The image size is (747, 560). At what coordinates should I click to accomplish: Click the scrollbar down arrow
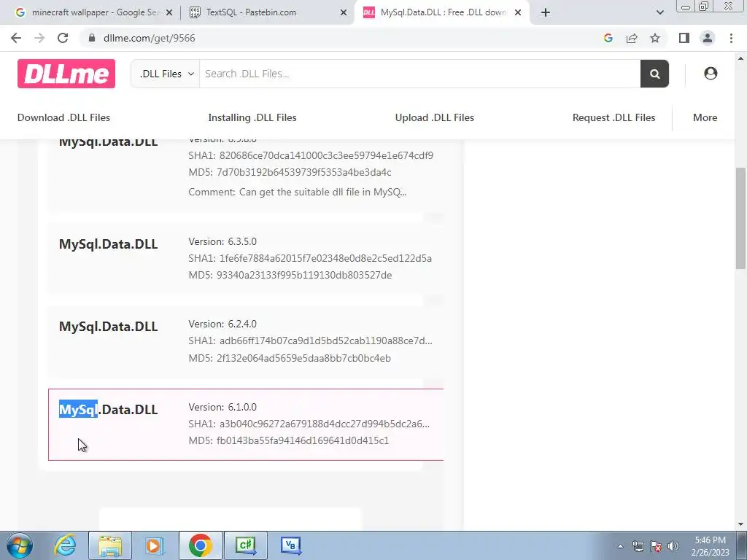pyautogui.click(x=741, y=524)
